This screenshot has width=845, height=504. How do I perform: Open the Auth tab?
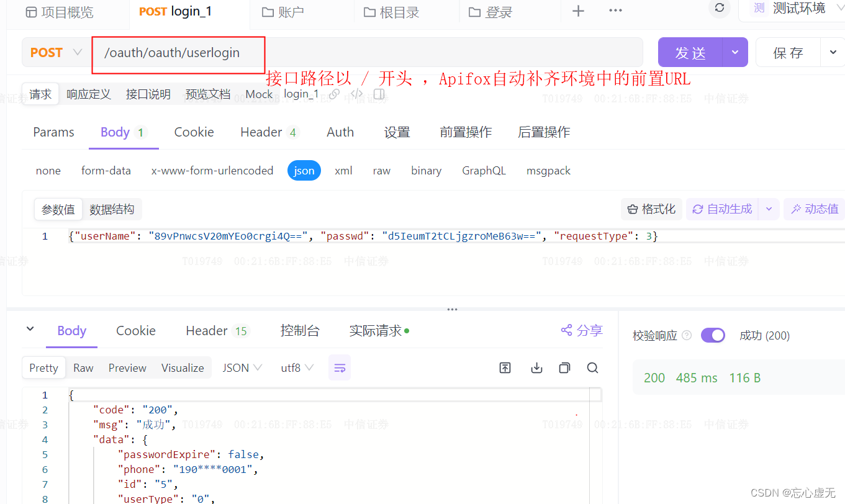340,132
